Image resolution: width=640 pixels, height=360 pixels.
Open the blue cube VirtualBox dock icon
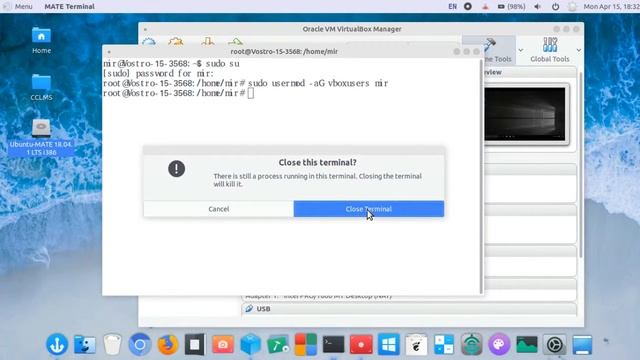(250, 344)
